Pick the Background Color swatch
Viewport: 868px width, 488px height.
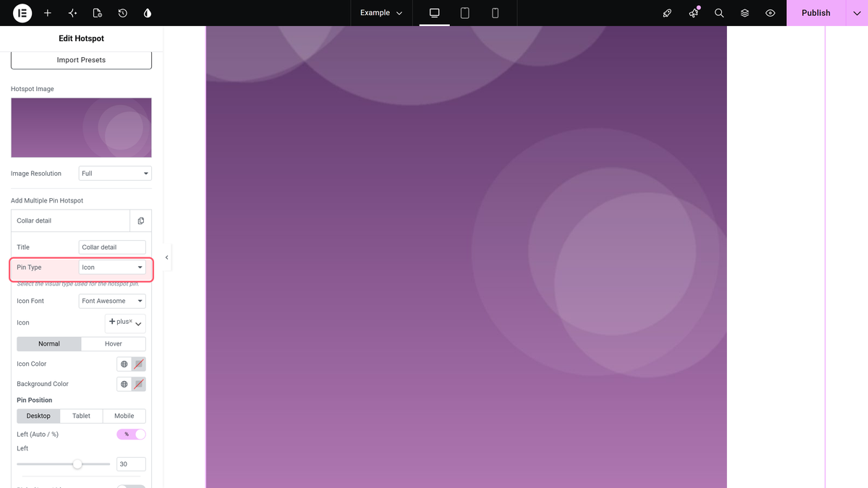(x=139, y=384)
